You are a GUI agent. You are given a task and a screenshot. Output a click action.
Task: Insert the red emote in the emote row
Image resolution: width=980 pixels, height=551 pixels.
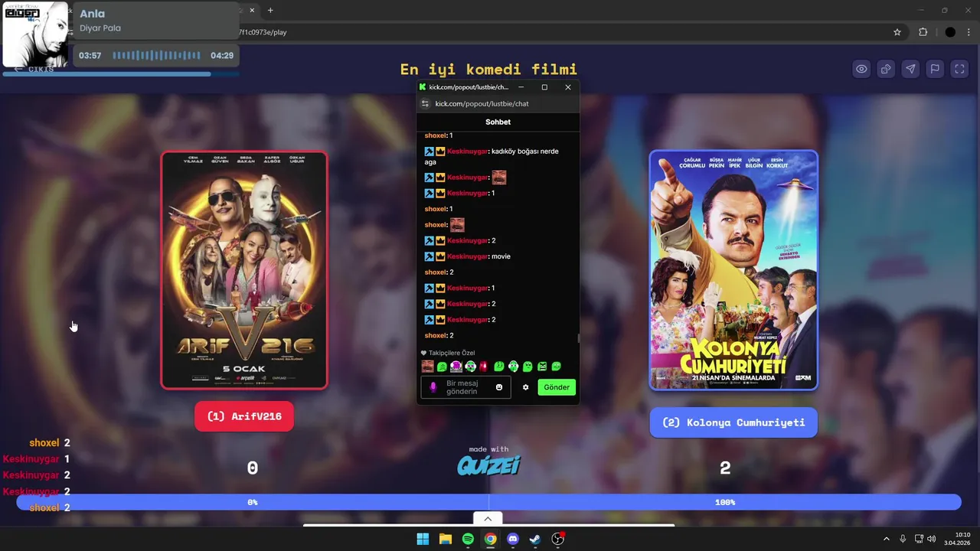(x=483, y=367)
